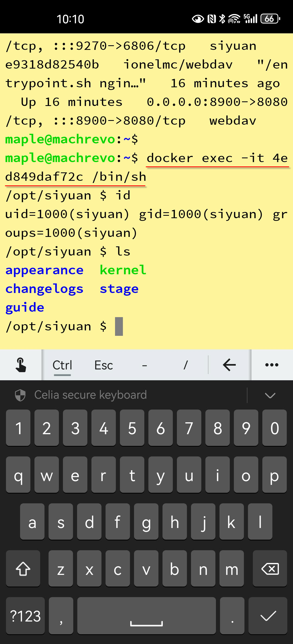Tap the letter a key
The image size is (293, 644).
pyautogui.click(x=32, y=521)
